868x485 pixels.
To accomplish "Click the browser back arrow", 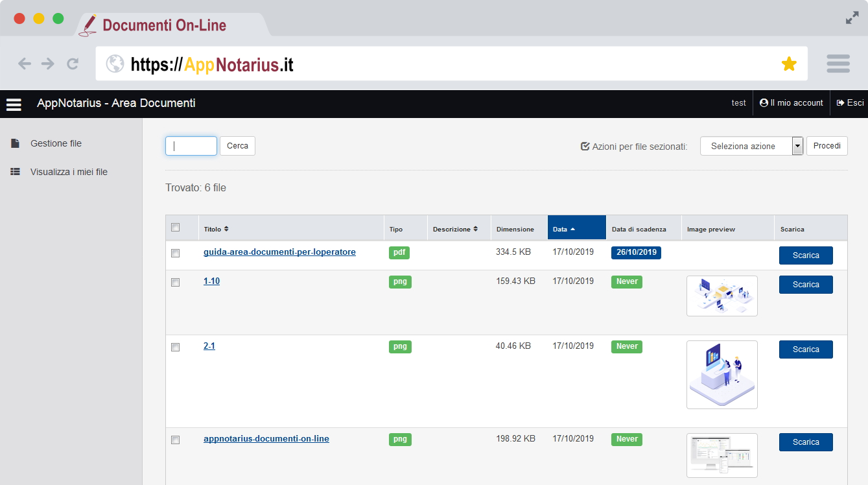I will (25, 64).
